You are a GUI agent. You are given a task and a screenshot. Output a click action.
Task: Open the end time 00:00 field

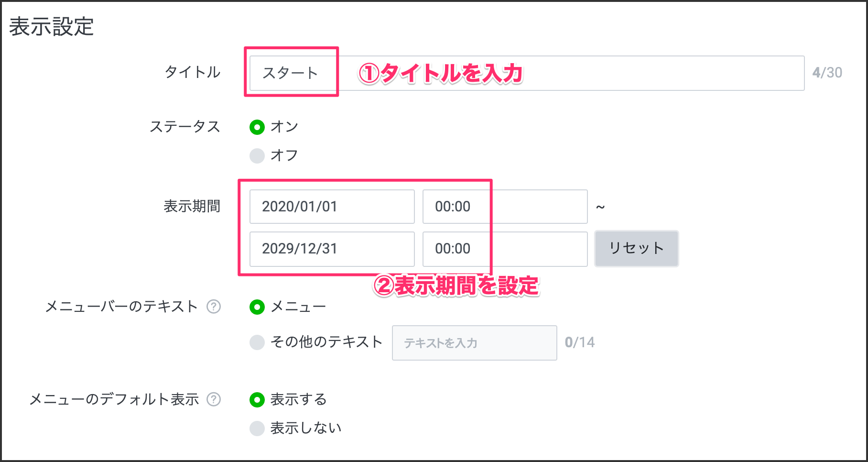[505, 249]
